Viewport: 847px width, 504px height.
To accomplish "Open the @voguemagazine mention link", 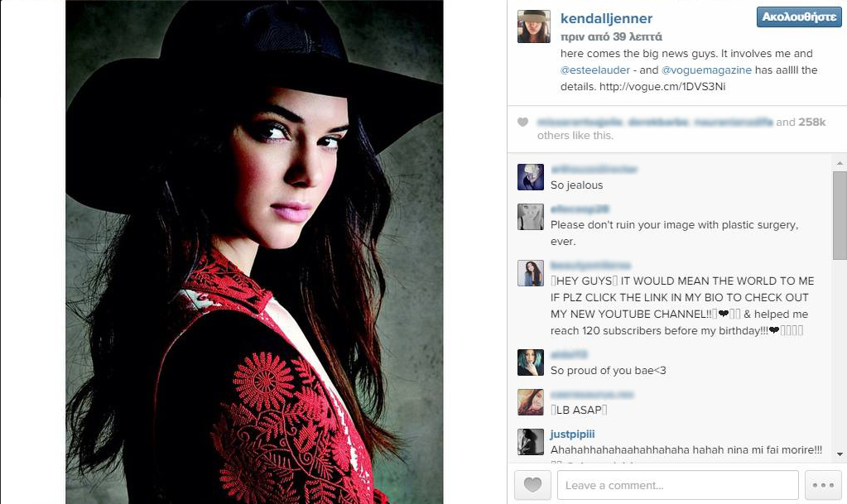I will (706, 70).
